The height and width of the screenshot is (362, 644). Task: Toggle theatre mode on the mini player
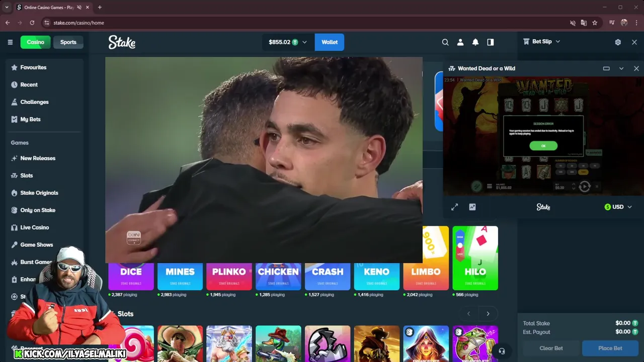(606, 68)
